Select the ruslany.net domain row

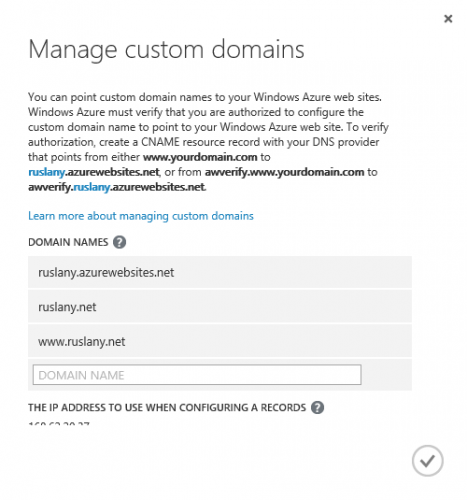tap(220, 307)
